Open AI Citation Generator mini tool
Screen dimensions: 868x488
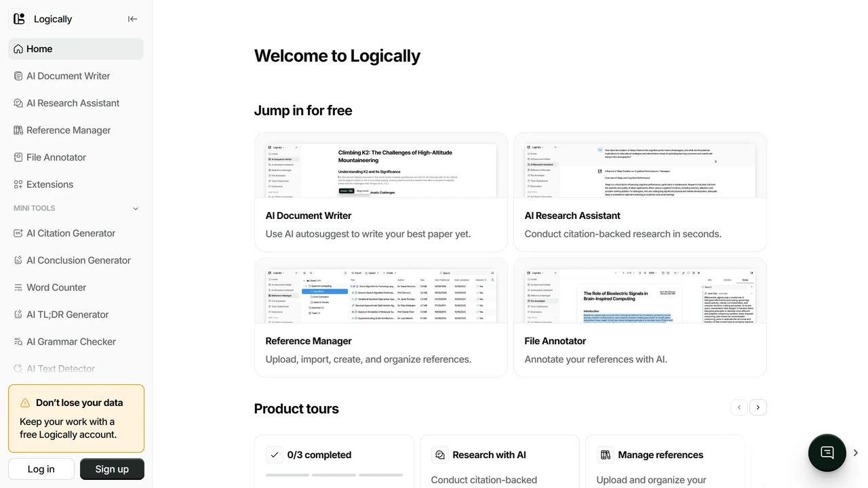76,233
